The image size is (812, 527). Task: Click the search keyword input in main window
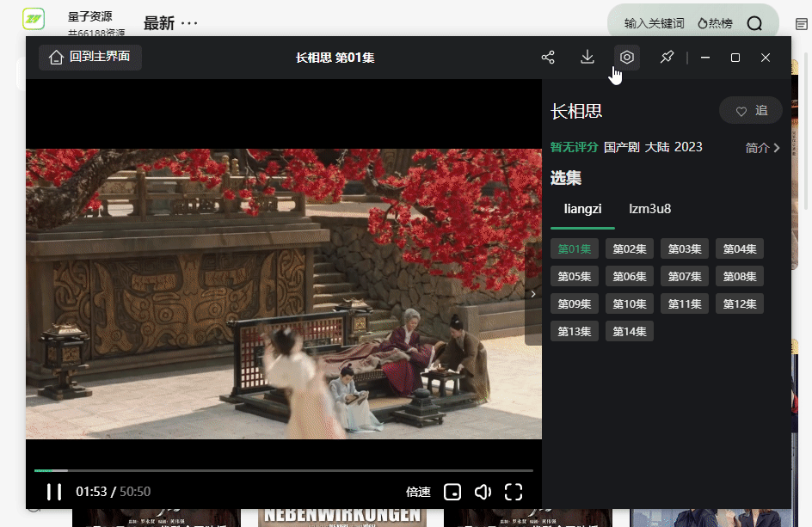coord(654,23)
